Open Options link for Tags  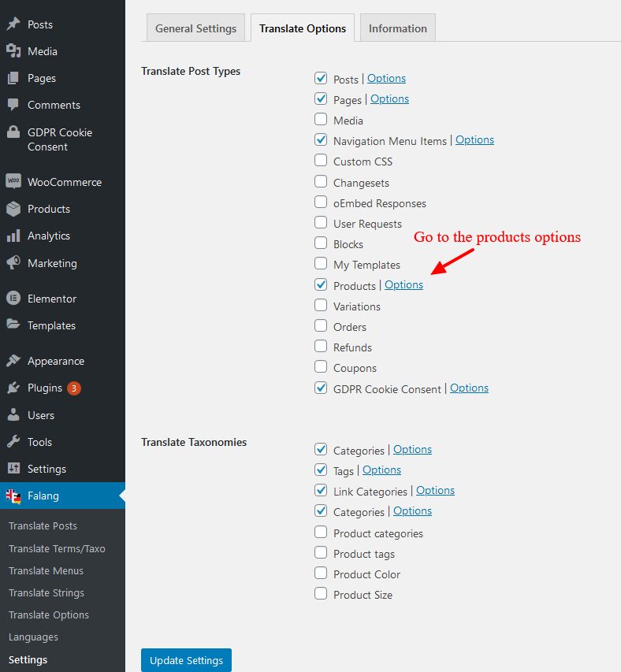pyautogui.click(x=382, y=470)
